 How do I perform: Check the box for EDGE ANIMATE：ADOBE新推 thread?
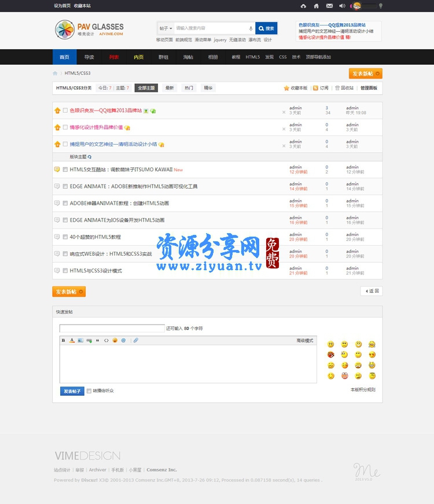pos(65,186)
